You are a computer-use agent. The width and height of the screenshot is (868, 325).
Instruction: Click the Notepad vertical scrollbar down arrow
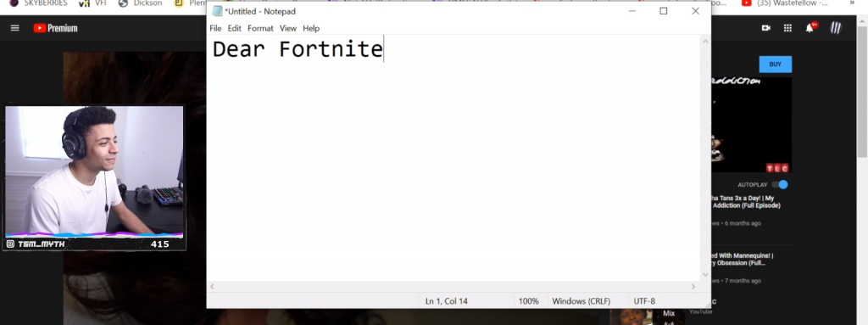click(x=705, y=275)
